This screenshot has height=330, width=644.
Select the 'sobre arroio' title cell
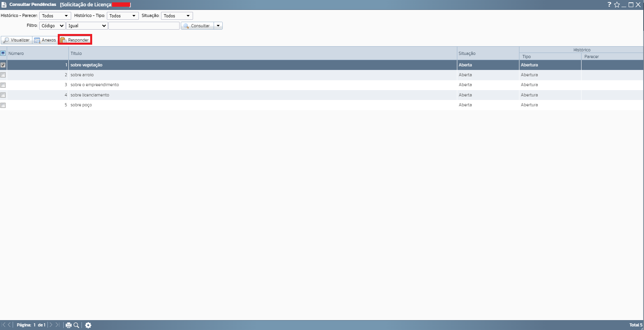point(263,75)
